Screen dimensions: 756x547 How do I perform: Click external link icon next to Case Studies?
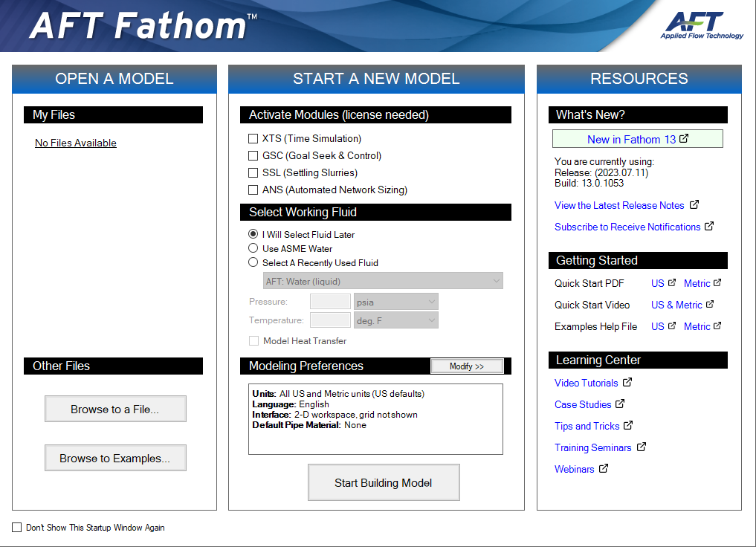tap(620, 404)
